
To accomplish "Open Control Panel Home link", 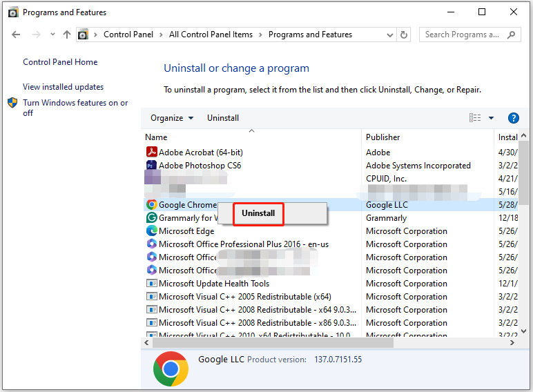I will 60,62.
